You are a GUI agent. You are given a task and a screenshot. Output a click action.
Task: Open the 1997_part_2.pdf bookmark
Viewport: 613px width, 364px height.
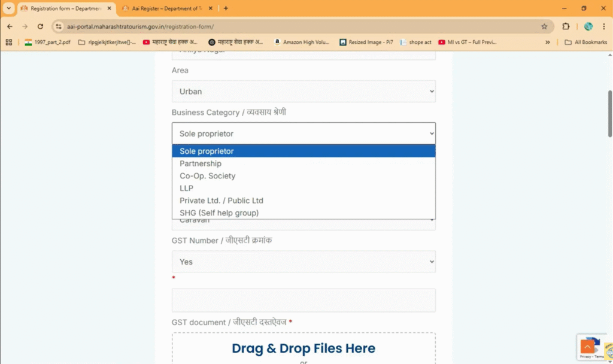tap(47, 43)
